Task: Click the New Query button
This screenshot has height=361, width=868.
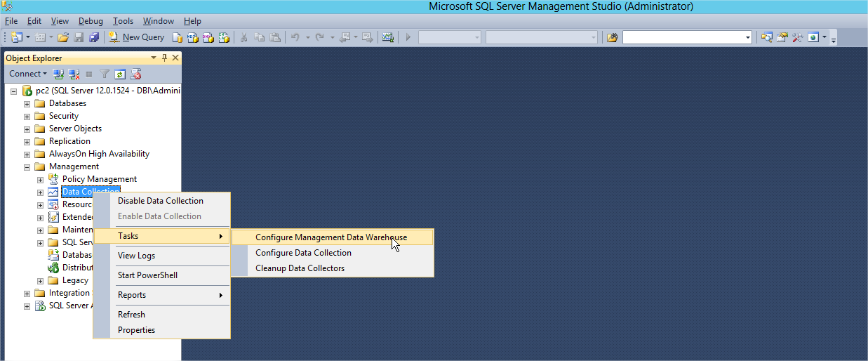Action: tap(137, 37)
